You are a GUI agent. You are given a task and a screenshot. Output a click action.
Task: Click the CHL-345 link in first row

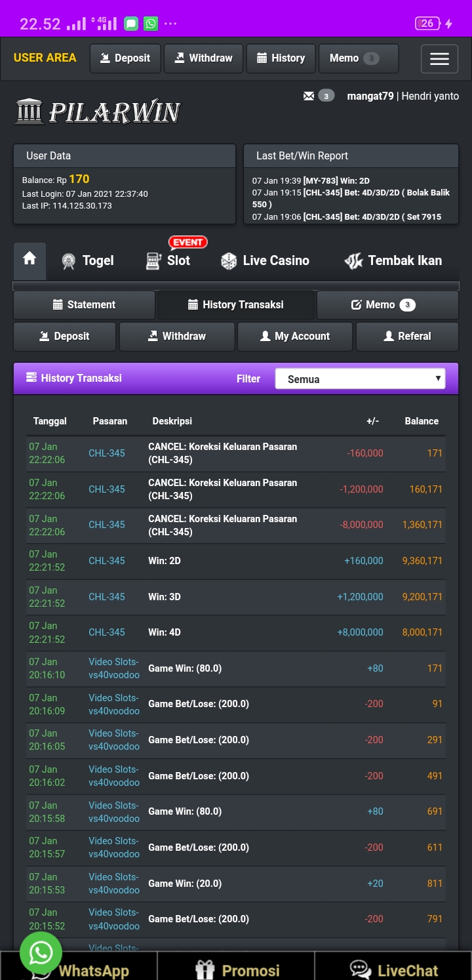107,453
